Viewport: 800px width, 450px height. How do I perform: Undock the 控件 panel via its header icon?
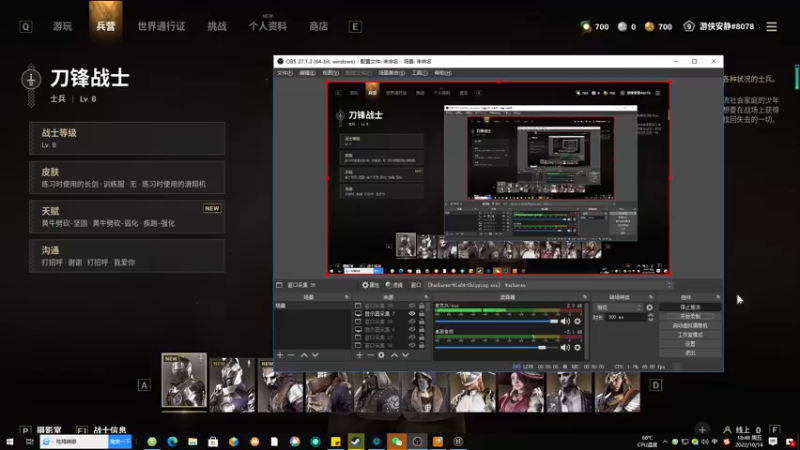718,297
